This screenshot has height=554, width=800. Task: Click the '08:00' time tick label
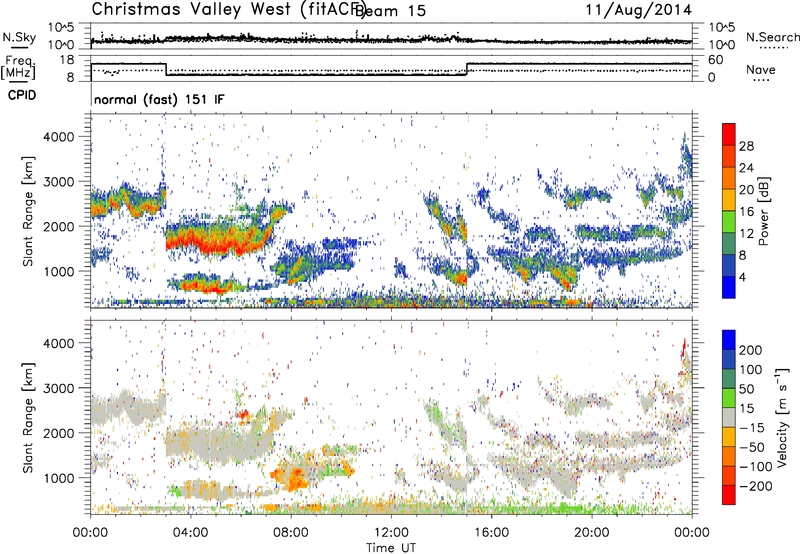pos(291,533)
